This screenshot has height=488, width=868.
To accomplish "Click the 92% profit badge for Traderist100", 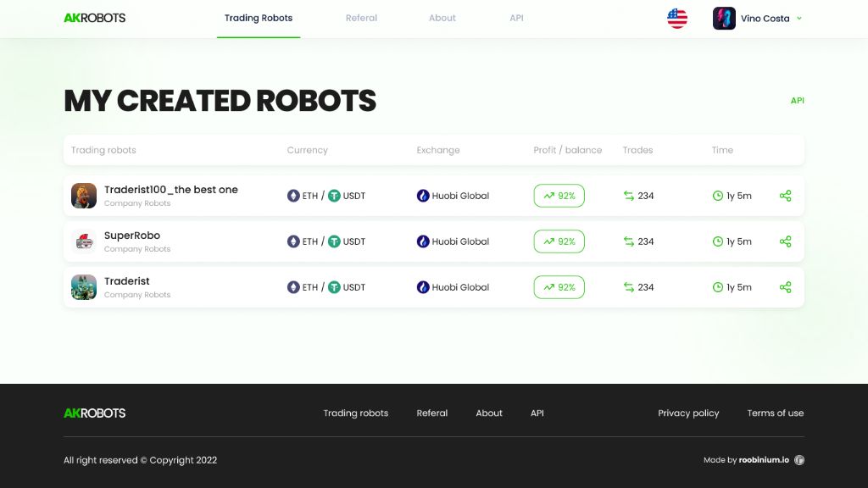I will [559, 196].
